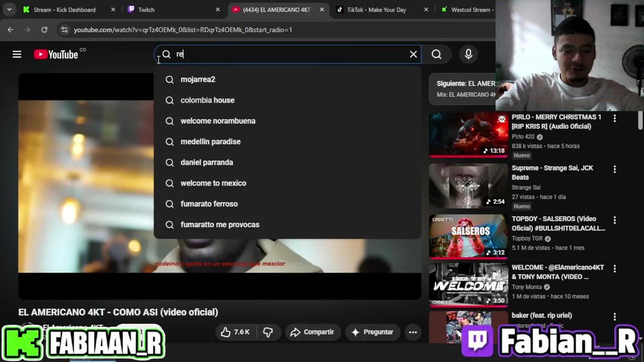Select suggestion welcome norambuena
Image resolution: width=644 pixels, height=362 pixels.
pyautogui.click(x=287, y=121)
